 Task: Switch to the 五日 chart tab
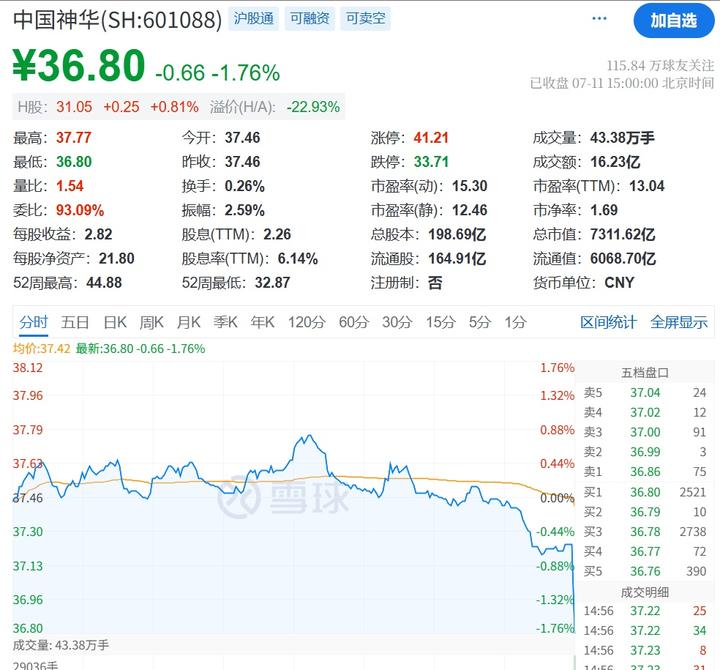[75, 322]
